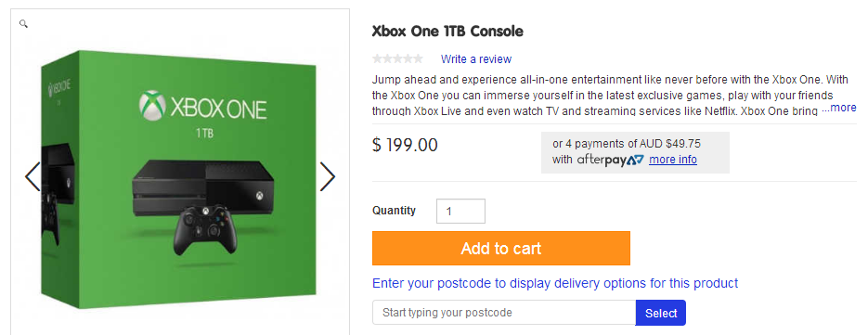Expand the description with ...more
This screenshot has height=335, width=868.
click(x=839, y=108)
